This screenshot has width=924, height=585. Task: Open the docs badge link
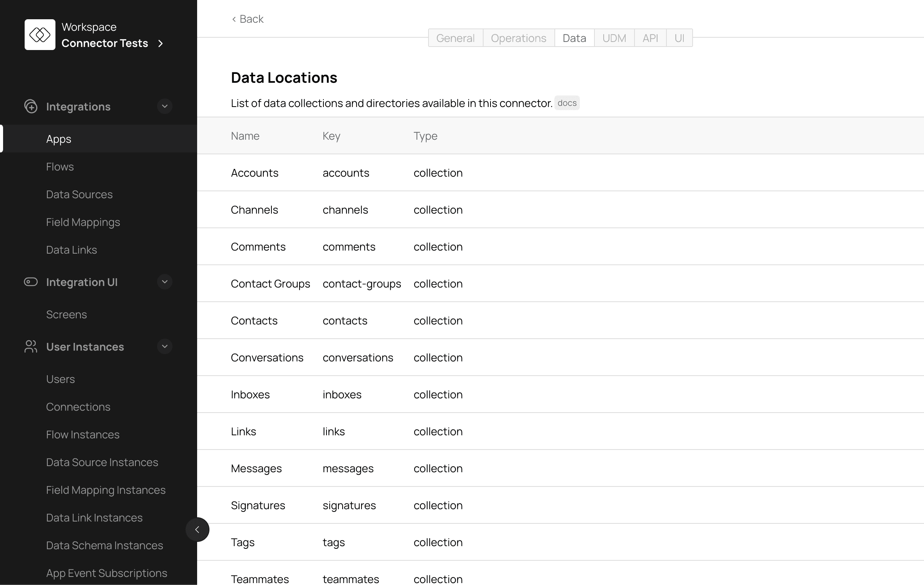point(567,103)
